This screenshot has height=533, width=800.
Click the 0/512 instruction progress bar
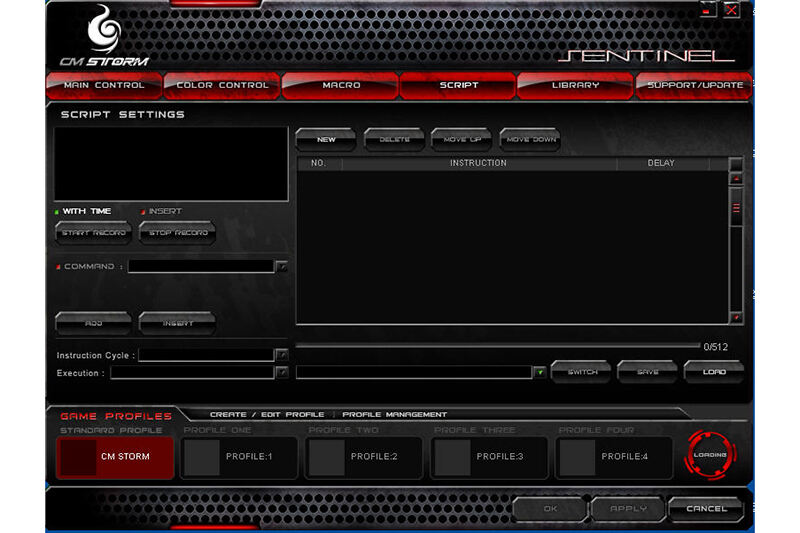coord(497,346)
